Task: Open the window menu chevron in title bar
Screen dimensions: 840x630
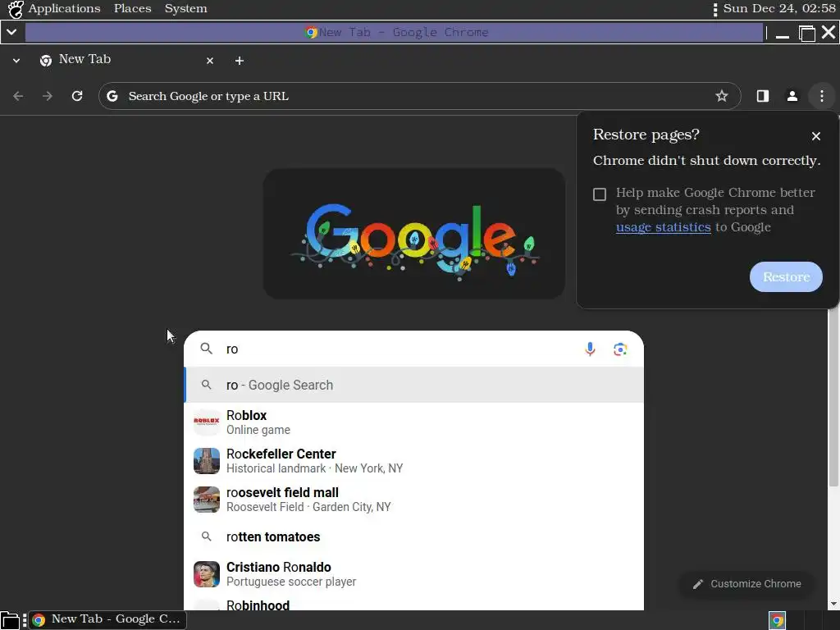Action: (x=11, y=32)
